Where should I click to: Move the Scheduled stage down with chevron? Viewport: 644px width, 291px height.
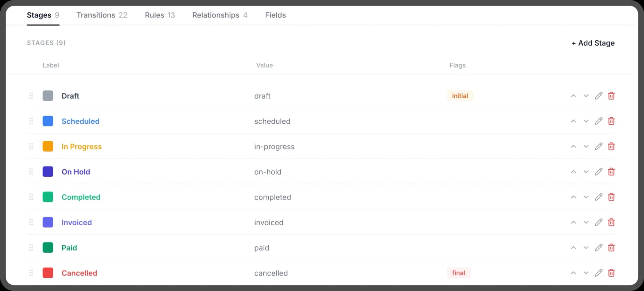point(586,121)
